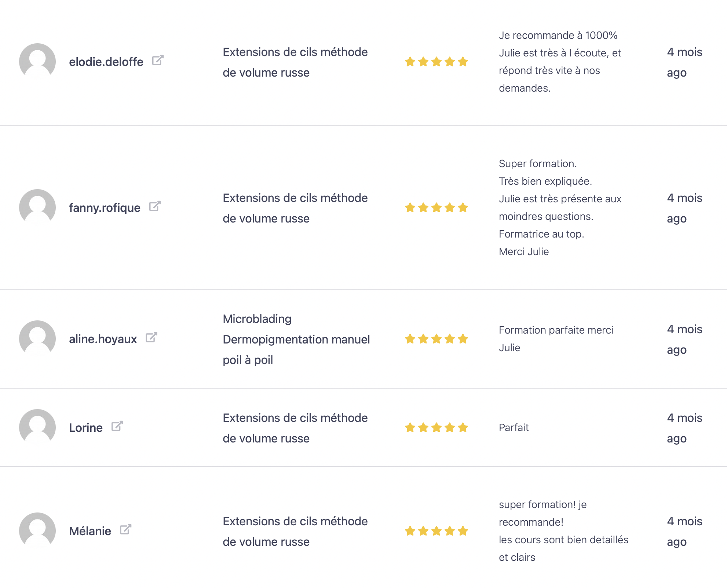727x588 pixels.
Task: Click 'Formation parfaite merci Julie' review comment
Action: (x=556, y=339)
